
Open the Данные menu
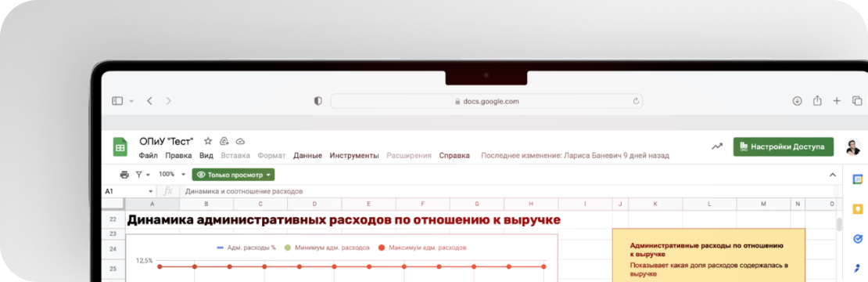[308, 156]
